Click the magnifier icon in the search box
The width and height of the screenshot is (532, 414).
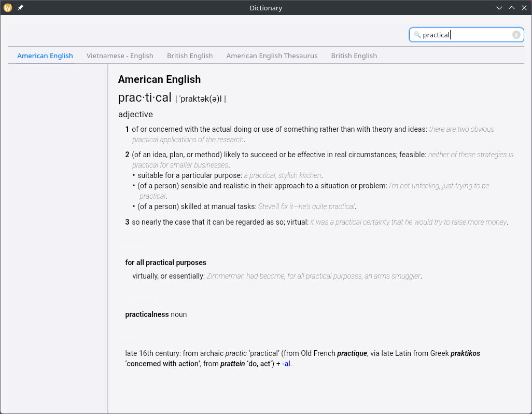[417, 35]
